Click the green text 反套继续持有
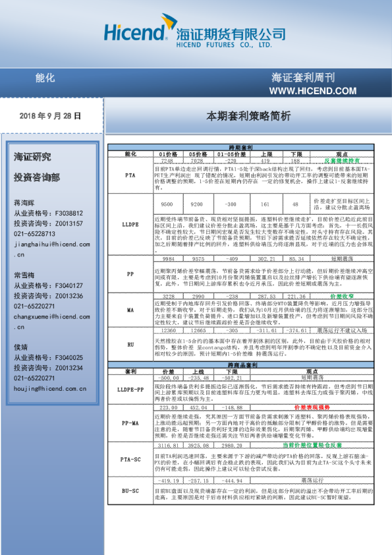Image resolution: width=392 pixels, height=555 pixels. [342, 161]
